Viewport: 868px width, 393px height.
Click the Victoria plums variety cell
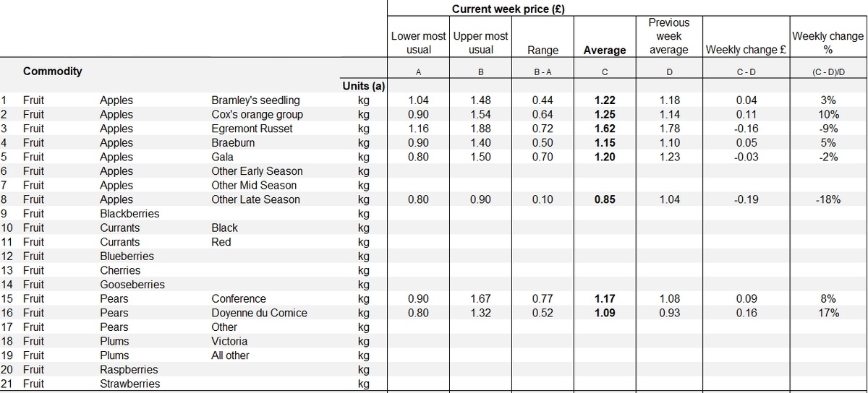(229, 341)
